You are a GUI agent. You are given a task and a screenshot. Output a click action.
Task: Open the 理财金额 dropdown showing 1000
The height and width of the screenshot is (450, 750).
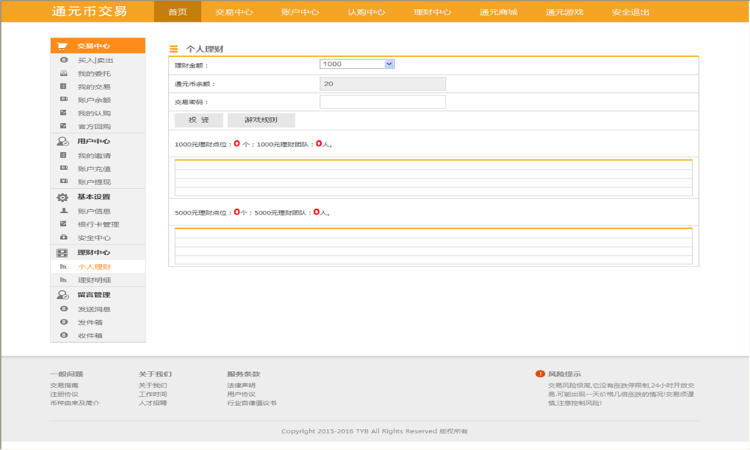[x=357, y=64]
